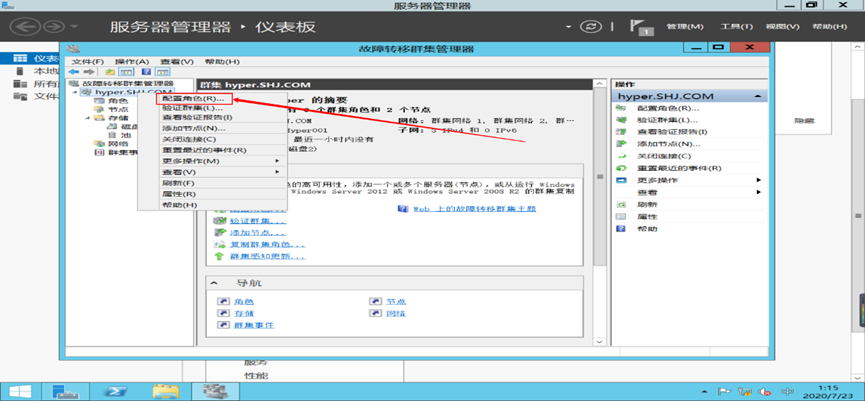Screen dimensions: 865x401
Task: Select the 网络 tree item
Action: point(118,143)
